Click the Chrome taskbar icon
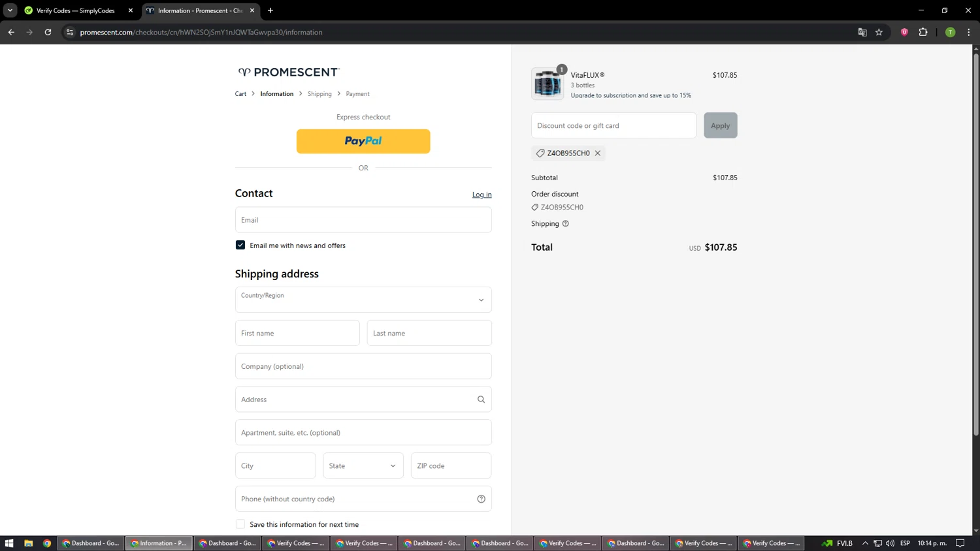The image size is (980, 551). [47, 543]
